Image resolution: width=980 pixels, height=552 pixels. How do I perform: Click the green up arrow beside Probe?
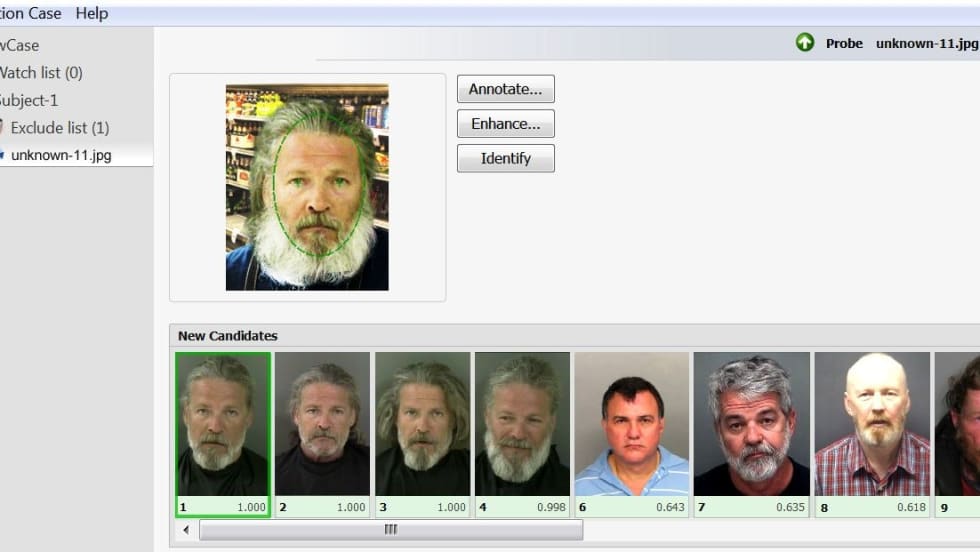[805, 43]
